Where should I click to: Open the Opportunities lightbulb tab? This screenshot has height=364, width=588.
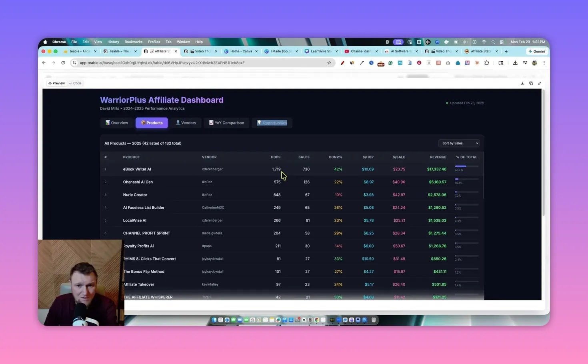point(272,122)
